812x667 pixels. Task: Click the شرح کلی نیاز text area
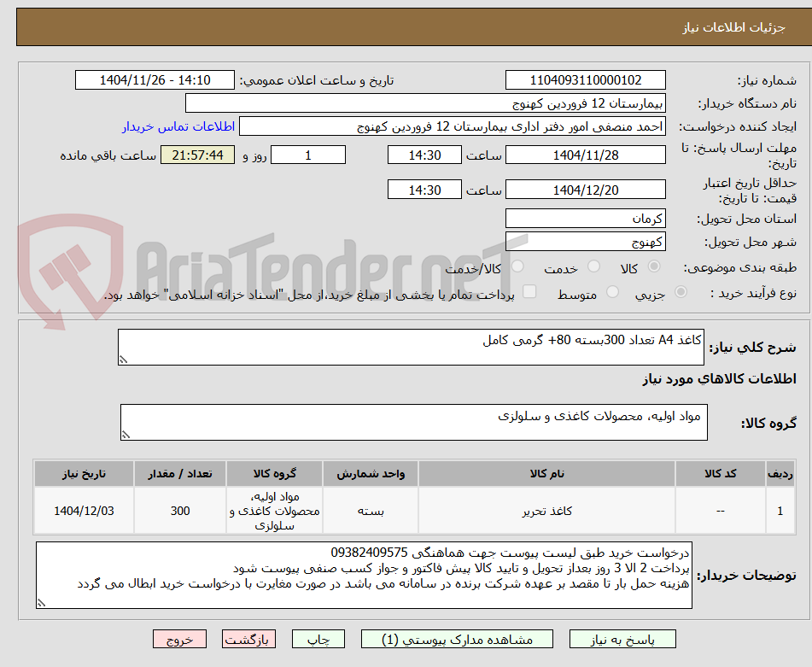tap(411, 347)
